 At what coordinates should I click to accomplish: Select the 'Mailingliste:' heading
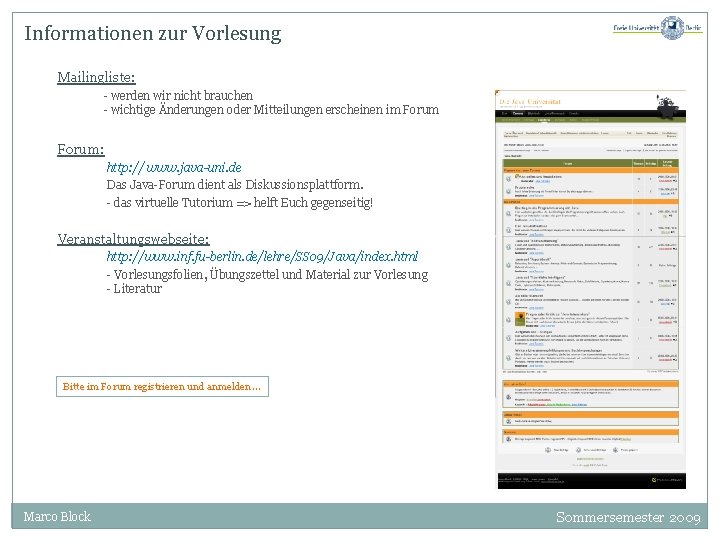click(96, 77)
